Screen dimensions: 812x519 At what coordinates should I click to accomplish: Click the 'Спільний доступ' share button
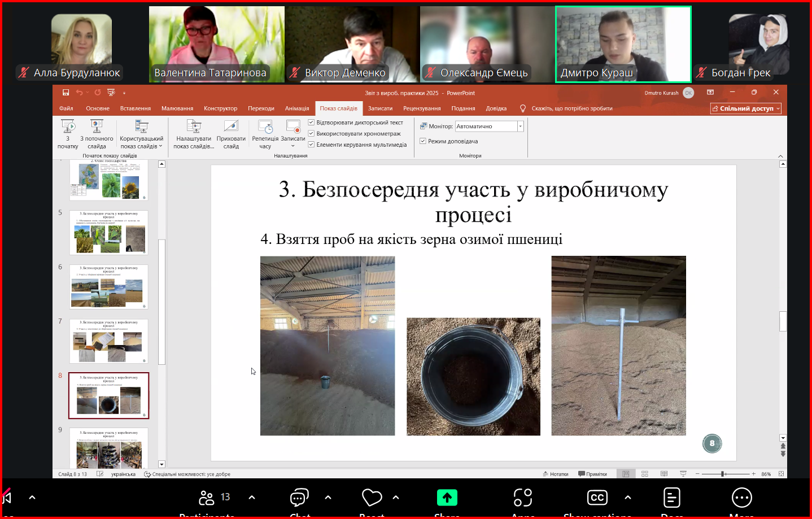(745, 108)
